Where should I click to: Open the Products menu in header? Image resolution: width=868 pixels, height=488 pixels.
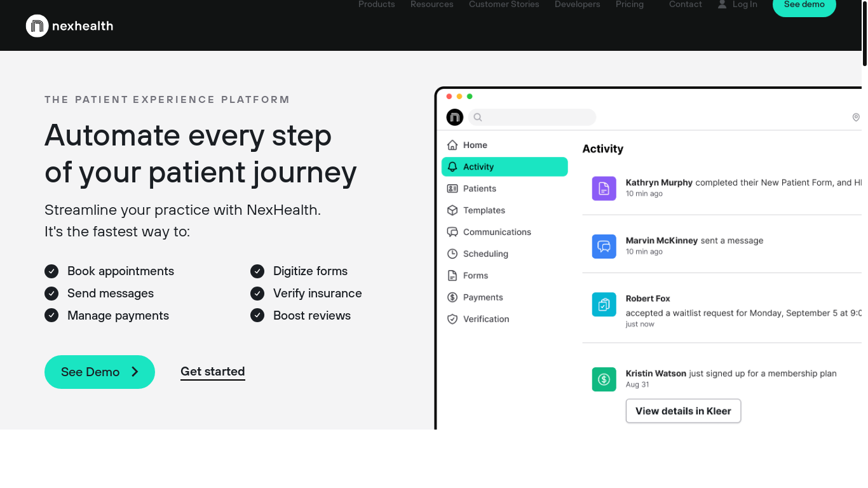click(x=377, y=4)
